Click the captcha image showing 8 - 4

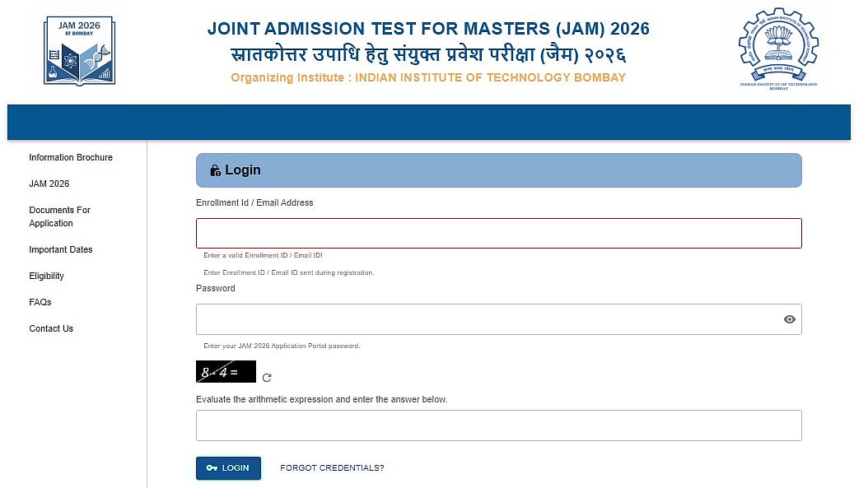point(226,372)
